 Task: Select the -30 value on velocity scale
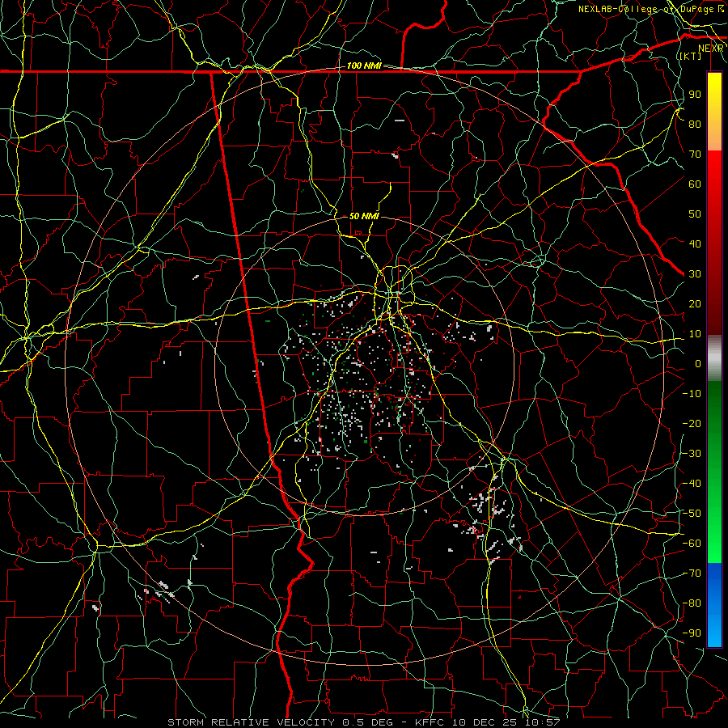point(692,454)
